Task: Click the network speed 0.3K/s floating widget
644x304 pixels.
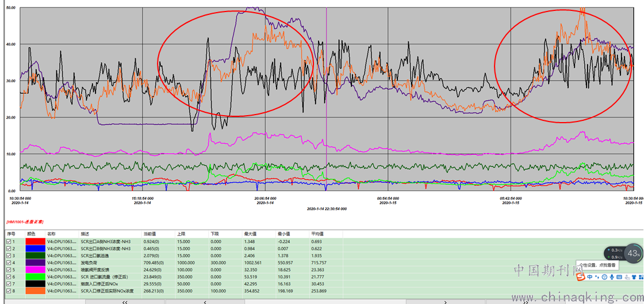Action: 614,253
